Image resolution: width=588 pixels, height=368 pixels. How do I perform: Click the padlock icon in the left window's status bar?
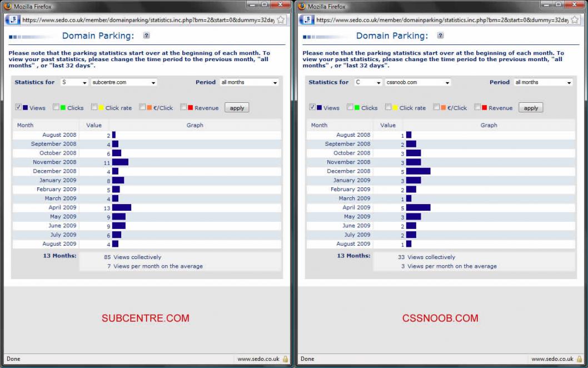(x=285, y=359)
